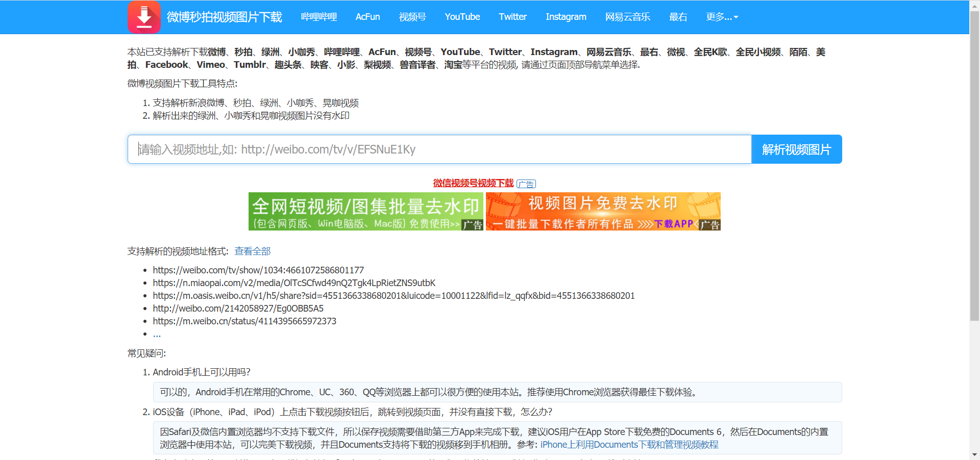Open the YouTube navigation item
Screen dimensions: 980x460
[462, 17]
